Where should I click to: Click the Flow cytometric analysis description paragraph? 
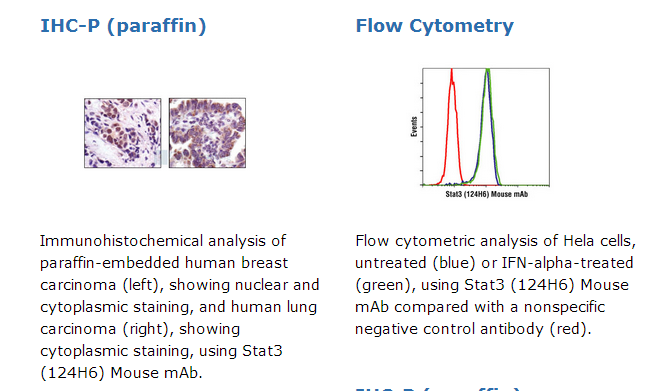[x=495, y=285]
